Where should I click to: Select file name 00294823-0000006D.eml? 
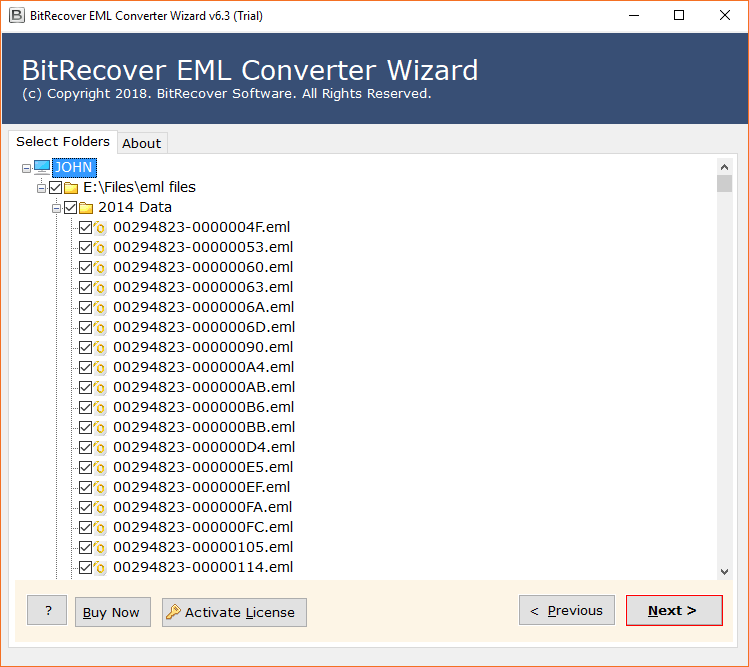pyautogui.click(x=204, y=327)
